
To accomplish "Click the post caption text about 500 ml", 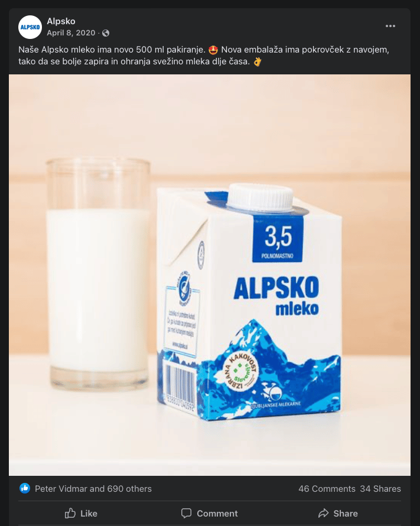I will [x=203, y=55].
